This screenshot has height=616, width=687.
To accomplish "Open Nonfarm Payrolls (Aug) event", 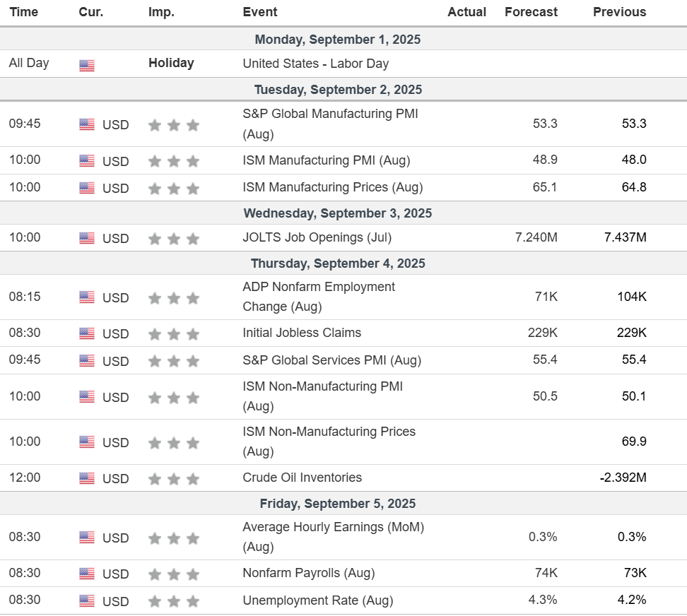I will tap(309, 573).
